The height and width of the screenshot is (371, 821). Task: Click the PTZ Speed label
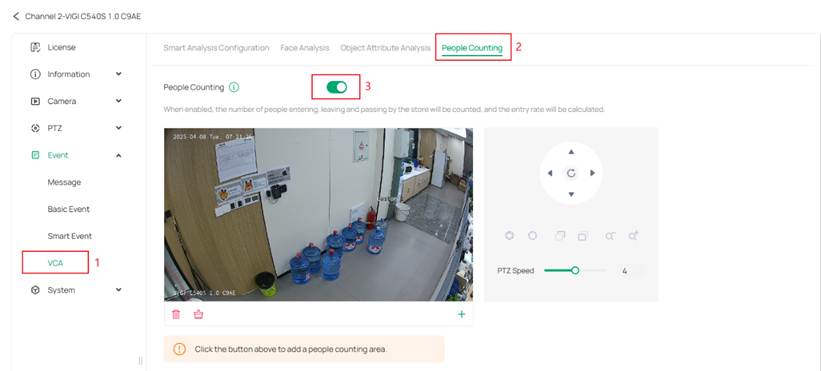516,271
